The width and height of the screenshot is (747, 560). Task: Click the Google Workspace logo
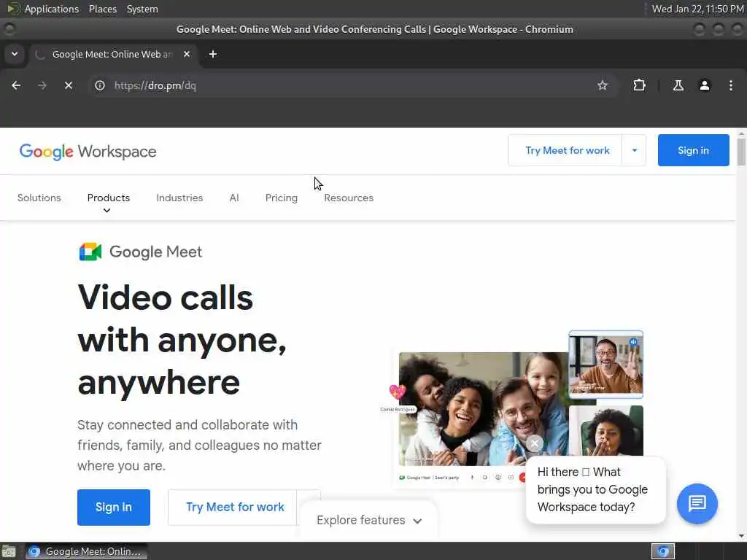[x=88, y=152]
